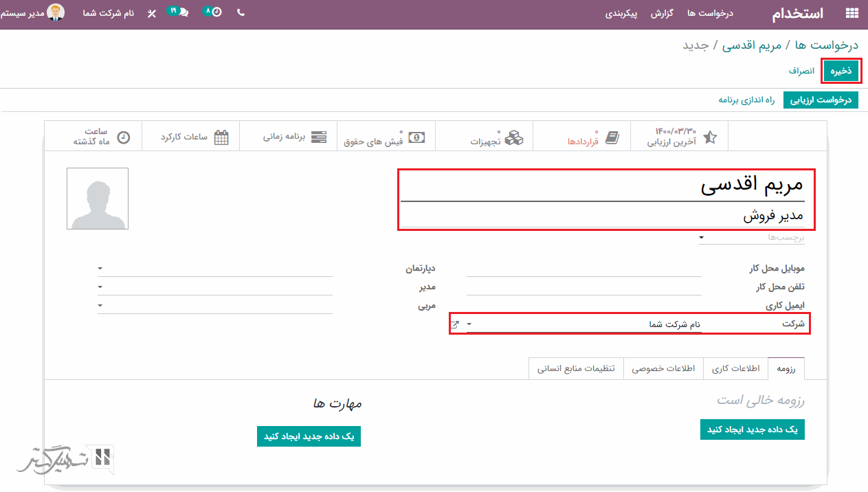Open the conversations chat icon

180,12
